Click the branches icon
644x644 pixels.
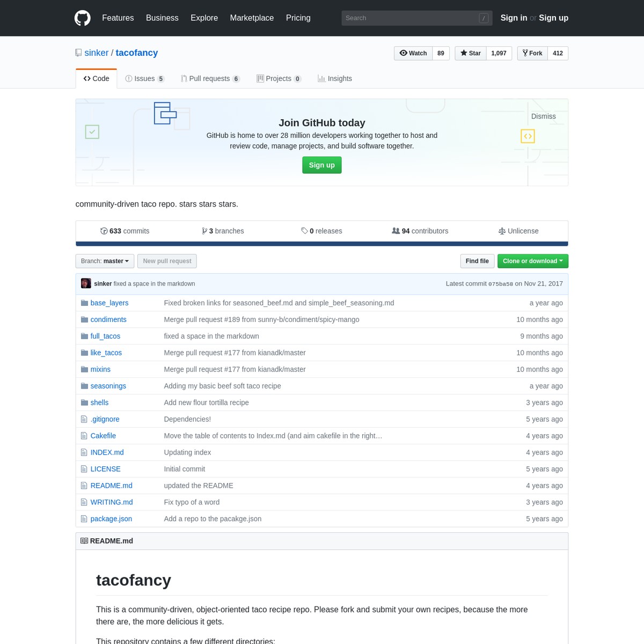coord(204,231)
